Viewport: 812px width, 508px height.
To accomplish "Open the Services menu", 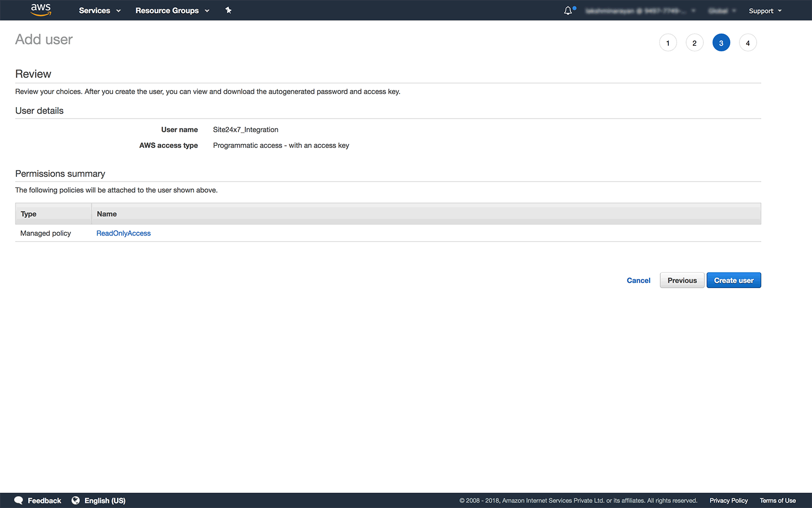I will (x=99, y=10).
